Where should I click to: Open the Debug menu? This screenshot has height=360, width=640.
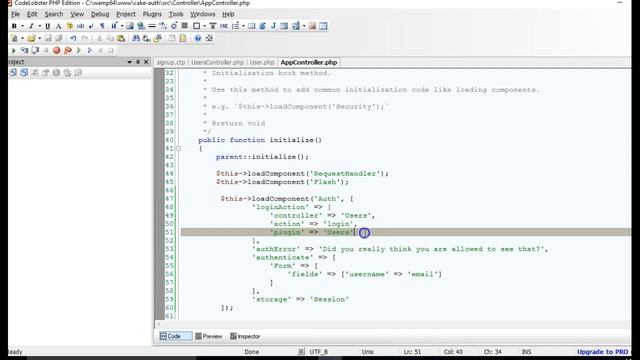[x=100, y=14]
